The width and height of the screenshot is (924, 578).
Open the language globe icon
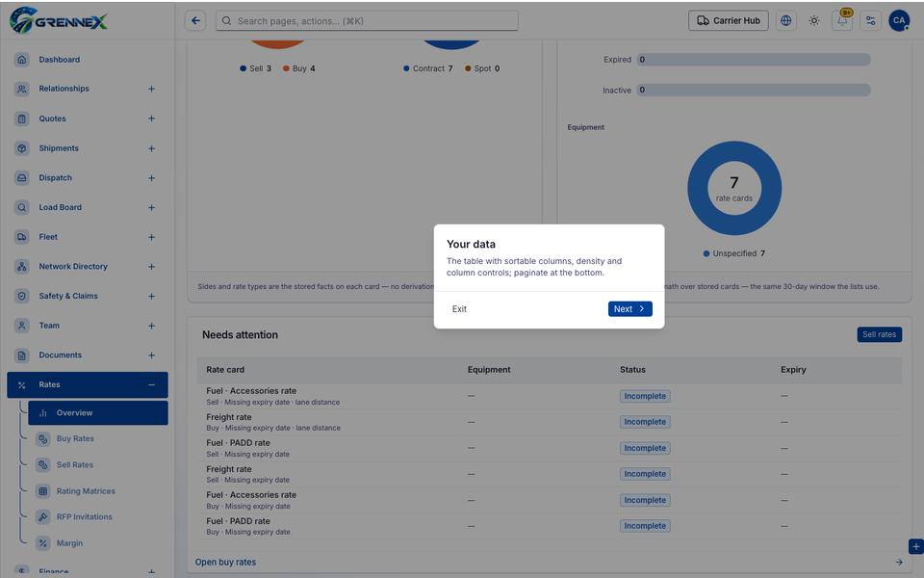coord(785,20)
